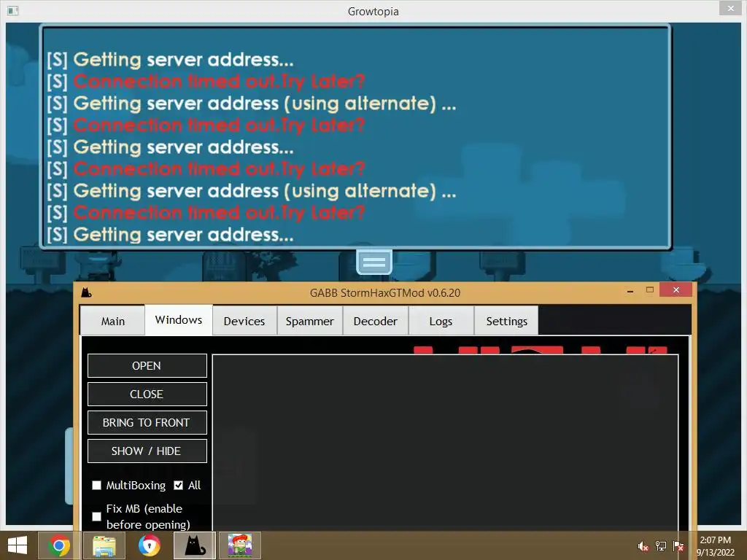
Task: Click last 'Getting server address...' log line
Action: coord(170,235)
